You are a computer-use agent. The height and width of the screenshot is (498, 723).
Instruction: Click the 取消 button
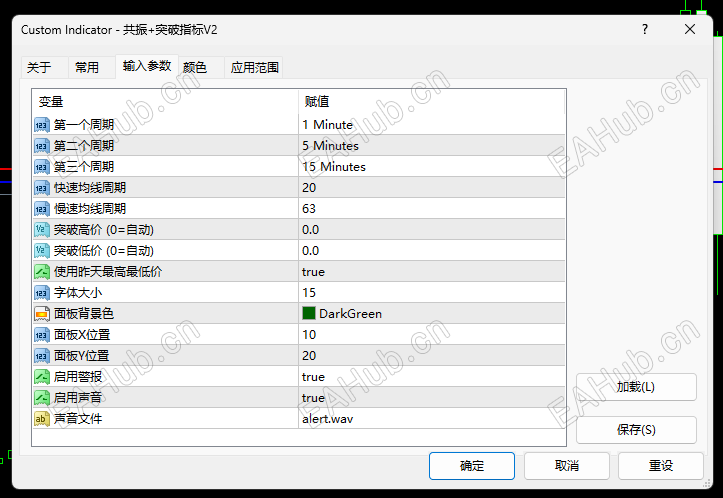point(567,466)
